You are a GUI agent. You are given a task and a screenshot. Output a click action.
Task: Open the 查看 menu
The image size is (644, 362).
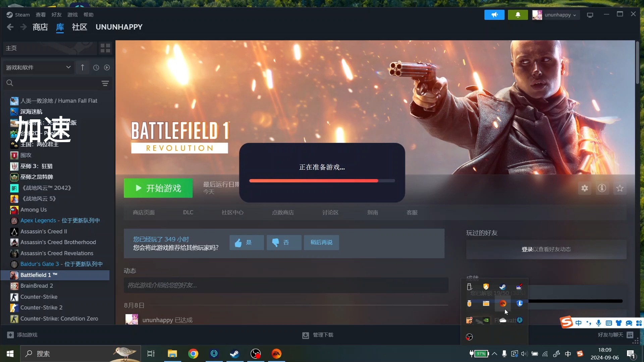[x=41, y=15]
